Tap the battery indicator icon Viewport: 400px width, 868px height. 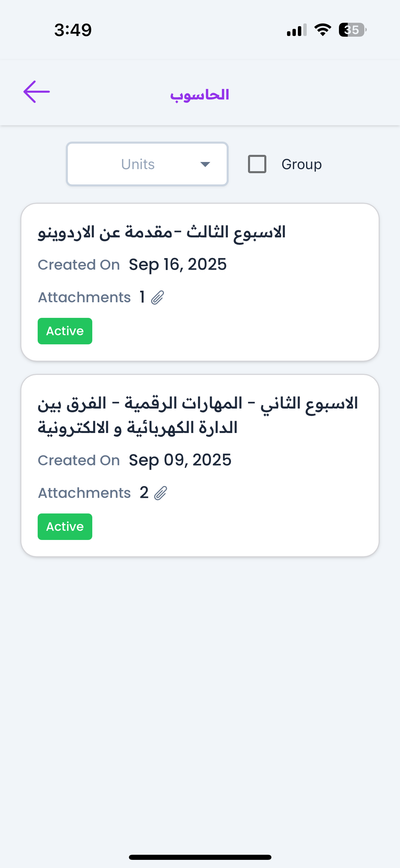click(352, 30)
